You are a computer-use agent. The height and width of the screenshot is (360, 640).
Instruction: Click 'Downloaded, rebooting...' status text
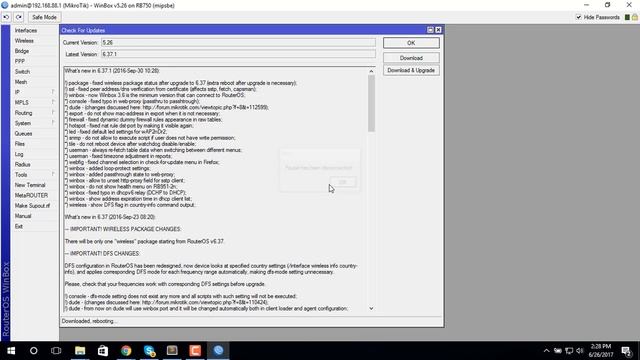[x=89, y=321]
